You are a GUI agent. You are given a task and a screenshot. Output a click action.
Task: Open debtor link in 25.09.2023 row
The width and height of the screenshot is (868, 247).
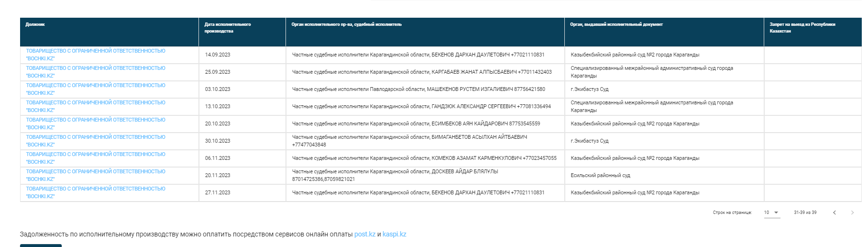click(95, 72)
